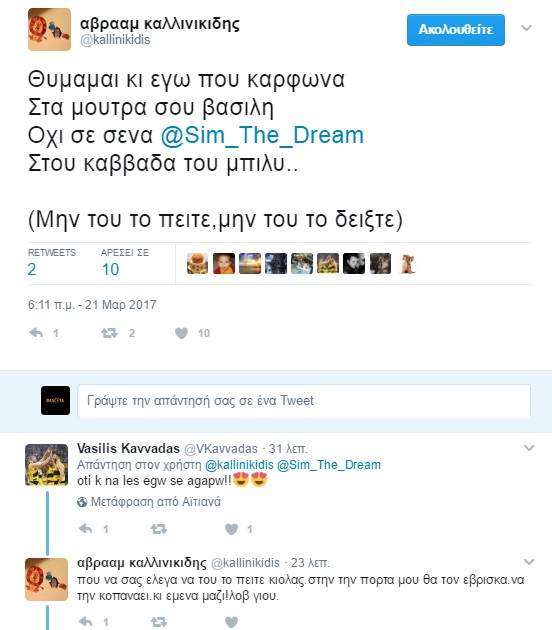Open the @Sim_The_Dream mention in main tweet
Viewport: 552px width, 630px height.
point(262,135)
